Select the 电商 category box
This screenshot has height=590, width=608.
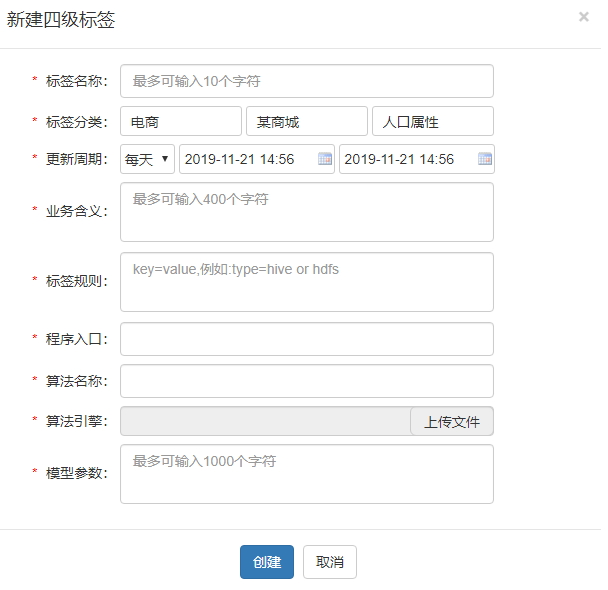181,121
